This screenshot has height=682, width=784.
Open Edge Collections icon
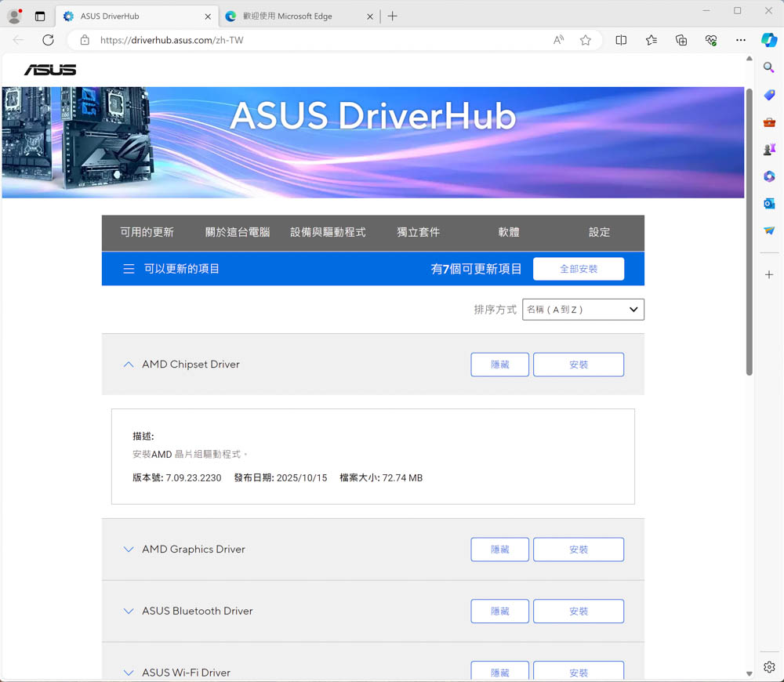(681, 40)
